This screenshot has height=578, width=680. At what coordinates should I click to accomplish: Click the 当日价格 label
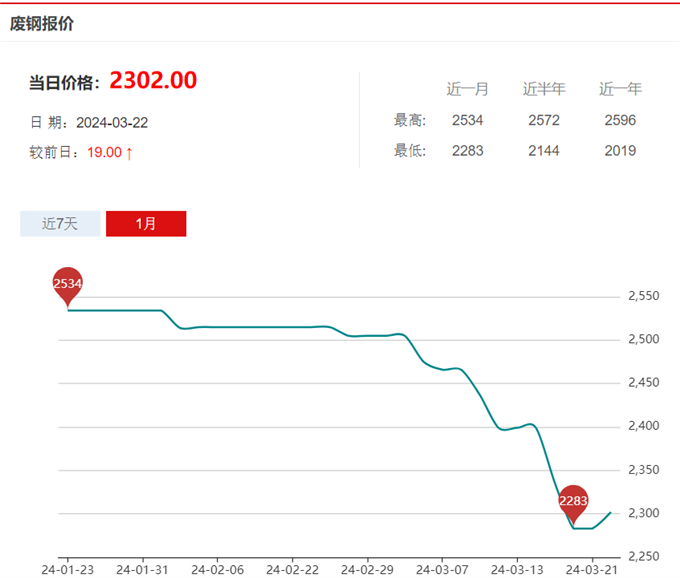(x=64, y=82)
